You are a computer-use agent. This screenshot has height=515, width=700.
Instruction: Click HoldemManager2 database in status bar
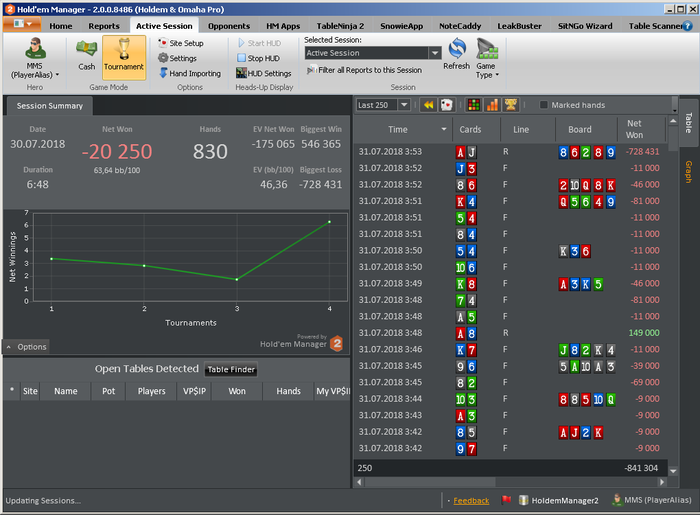[559, 500]
